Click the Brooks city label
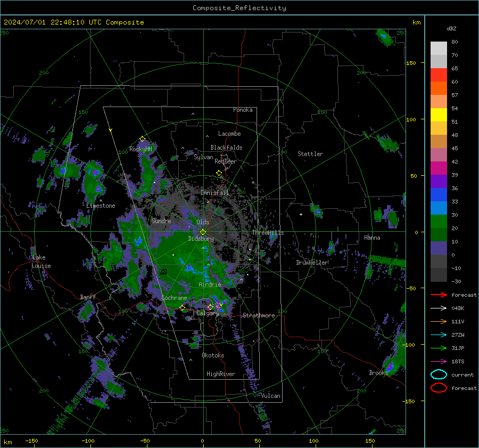 tap(378, 373)
